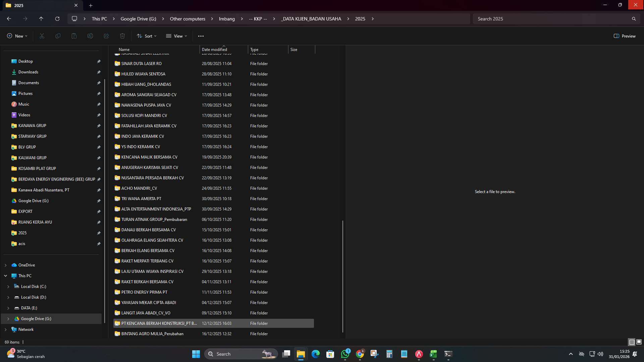The image size is (644, 362).
Task: Open WhatsApp from the taskbar
Action: (x=345, y=354)
